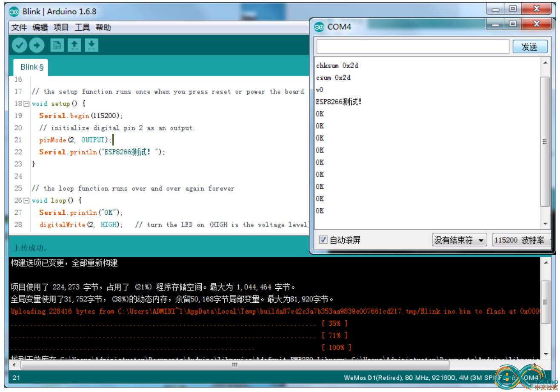Click console vertical scroll up arrow
The image size is (560, 392).
pos(546,263)
